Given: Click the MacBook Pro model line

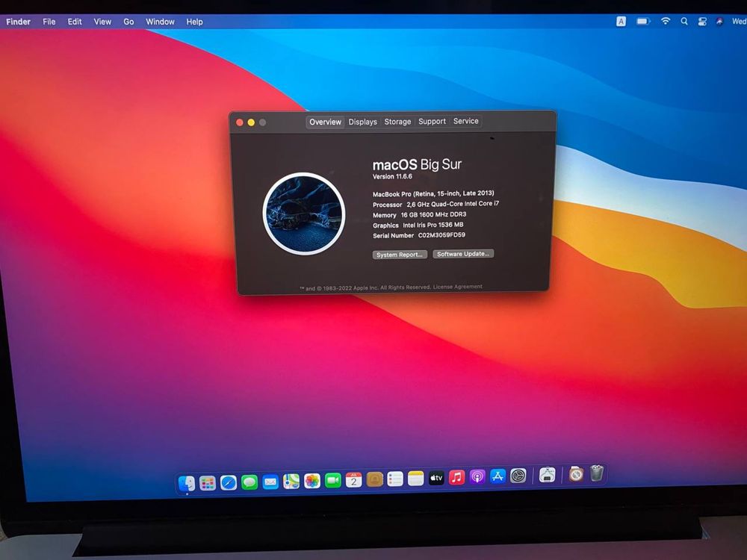Looking at the screenshot, I should (433, 193).
